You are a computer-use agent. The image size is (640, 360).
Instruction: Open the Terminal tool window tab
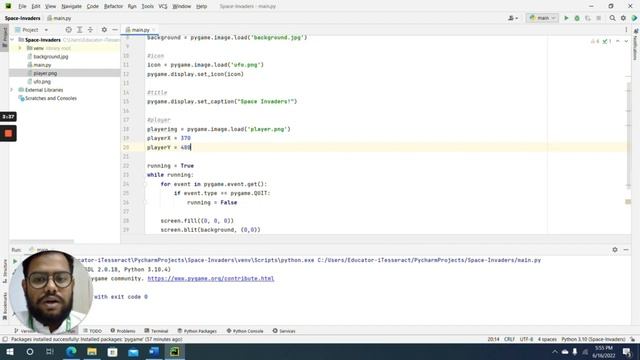pyautogui.click(x=156, y=331)
